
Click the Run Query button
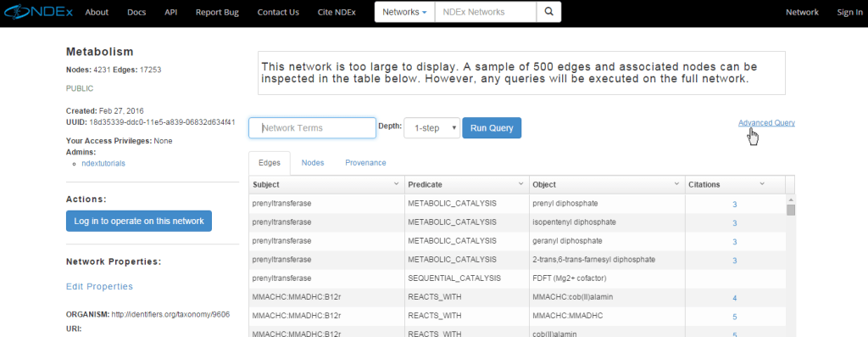click(x=492, y=128)
